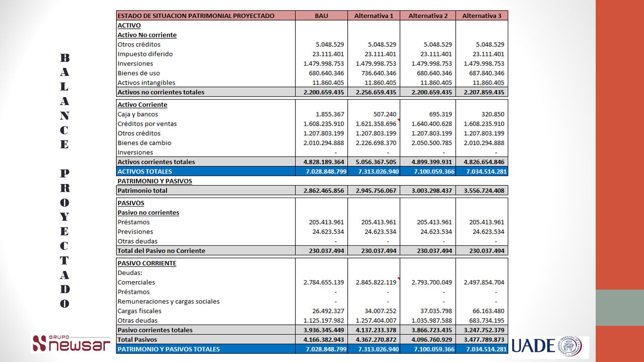The image size is (644, 362).
Task: Select the Activos no corrientes totales label
Action: point(161,93)
